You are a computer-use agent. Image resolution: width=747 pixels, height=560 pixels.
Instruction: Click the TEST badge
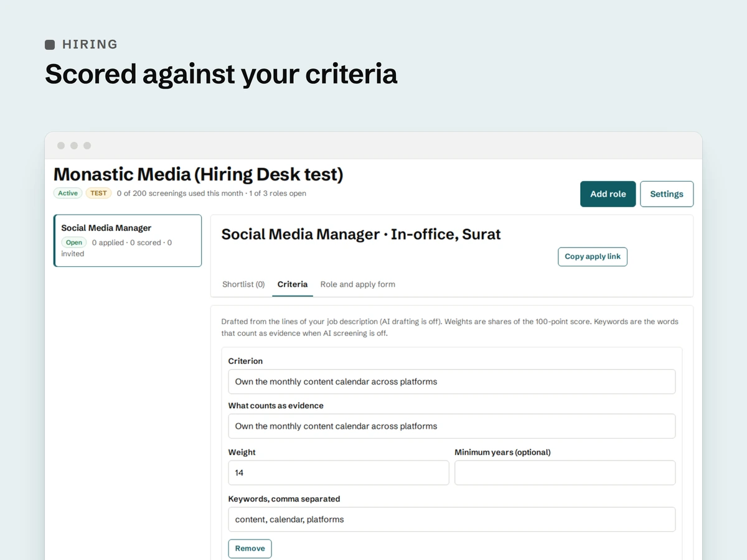(x=98, y=194)
